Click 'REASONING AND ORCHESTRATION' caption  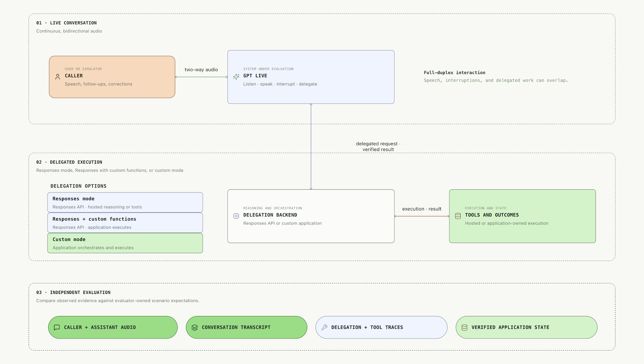click(x=273, y=208)
